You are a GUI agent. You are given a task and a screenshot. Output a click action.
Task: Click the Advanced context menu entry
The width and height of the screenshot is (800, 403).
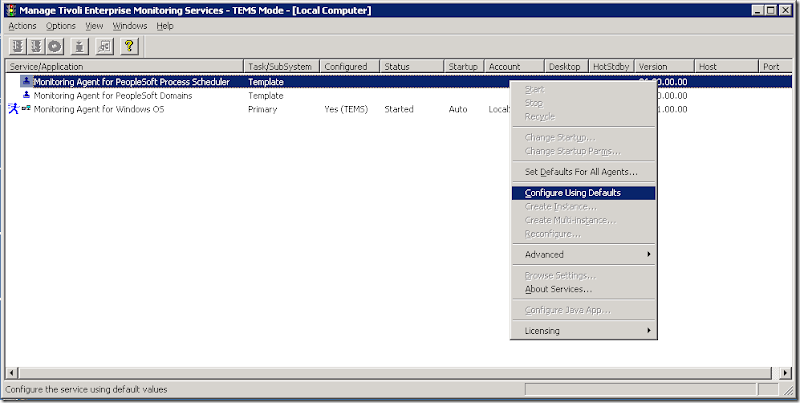coord(584,255)
